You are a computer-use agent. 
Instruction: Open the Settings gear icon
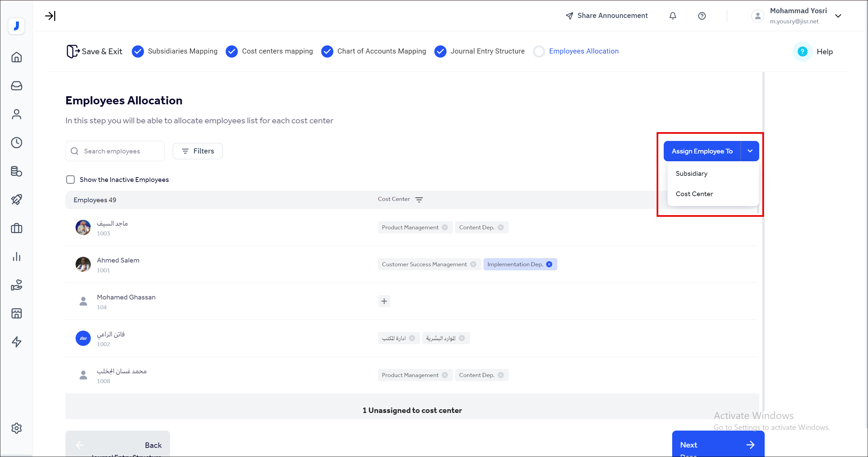(x=16, y=428)
